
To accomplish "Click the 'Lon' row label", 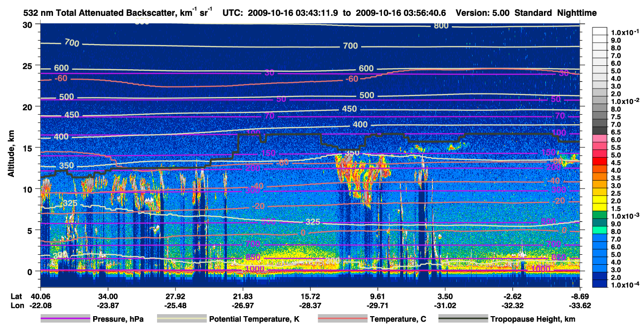I will coord(17,305).
